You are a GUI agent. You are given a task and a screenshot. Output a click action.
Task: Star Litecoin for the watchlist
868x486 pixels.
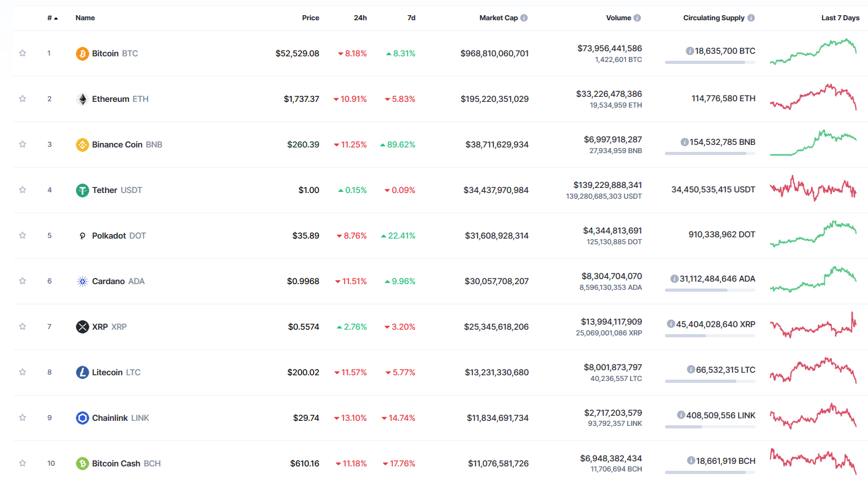[23, 372]
